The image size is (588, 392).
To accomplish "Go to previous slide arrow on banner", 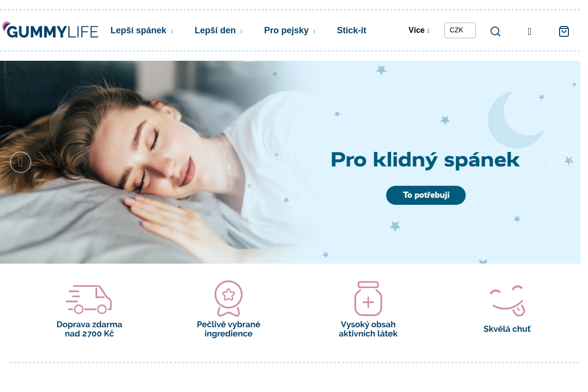I will tap(21, 162).
